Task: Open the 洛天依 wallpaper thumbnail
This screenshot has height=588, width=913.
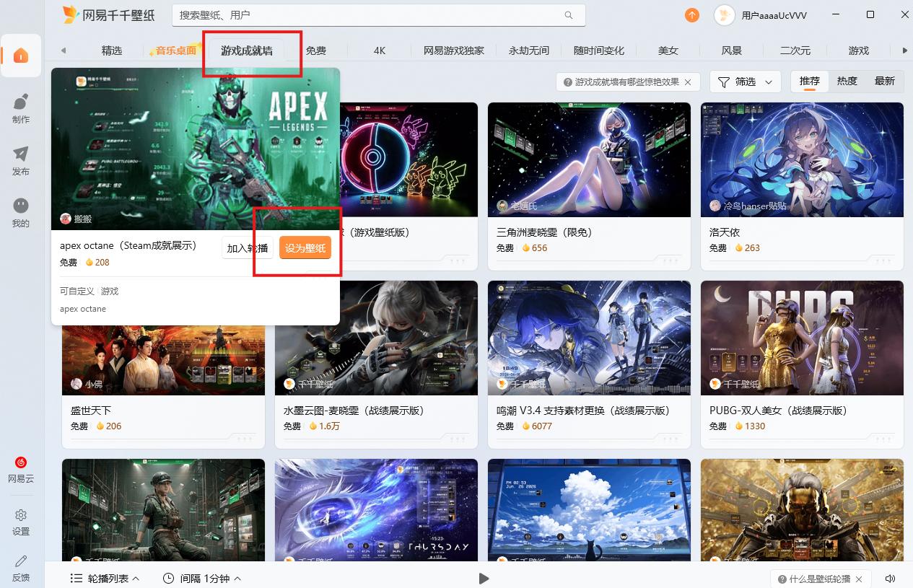Action: pos(802,159)
